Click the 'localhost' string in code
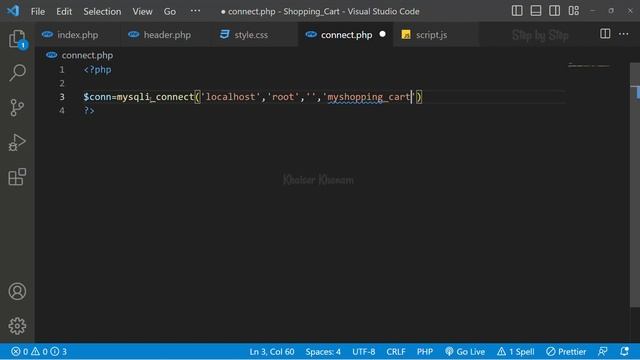640x360 pixels. 231,97
